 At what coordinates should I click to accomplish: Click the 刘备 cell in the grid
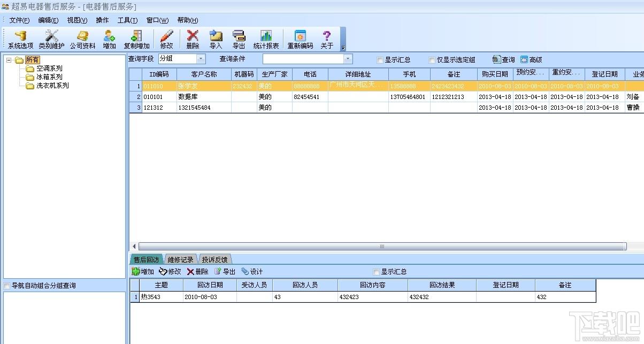tap(634, 97)
